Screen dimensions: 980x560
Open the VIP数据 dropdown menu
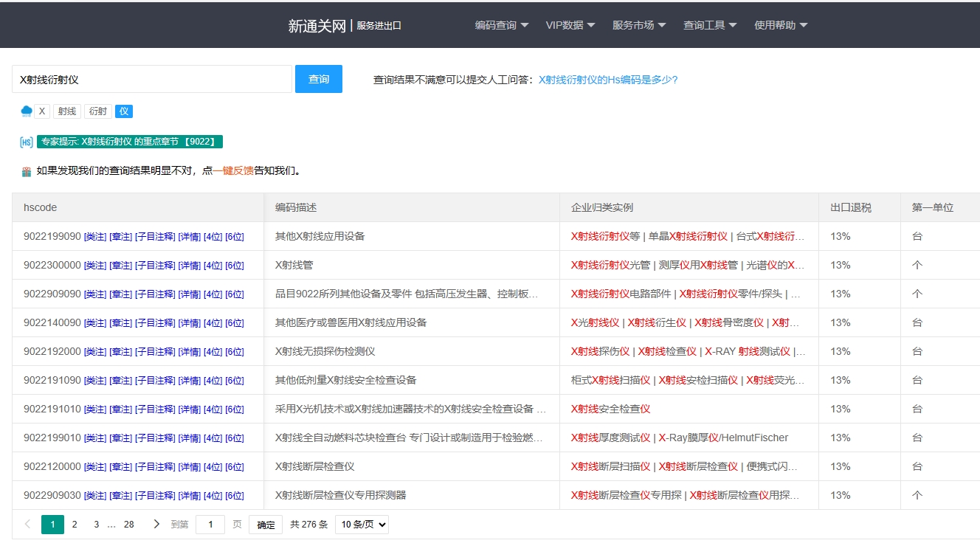570,25
